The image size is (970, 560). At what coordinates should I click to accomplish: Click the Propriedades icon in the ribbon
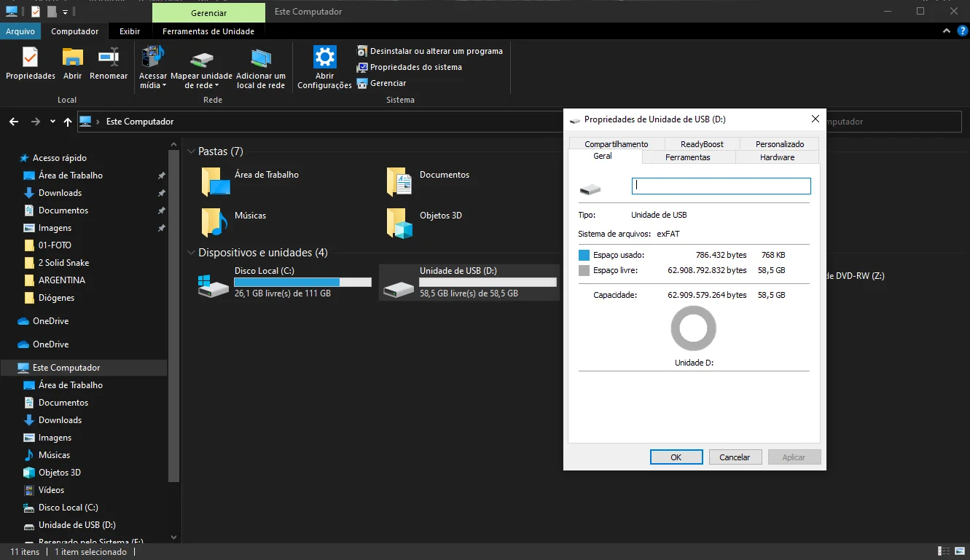[x=30, y=57]
